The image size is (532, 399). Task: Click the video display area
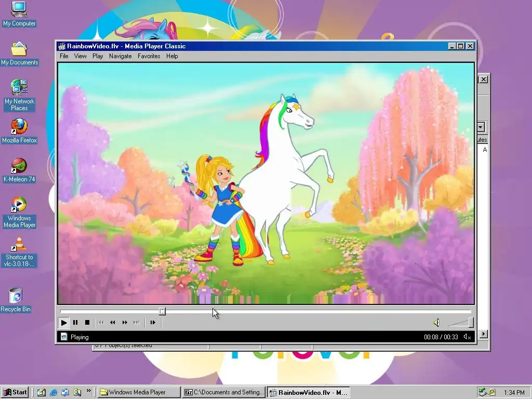pos(266,183)
